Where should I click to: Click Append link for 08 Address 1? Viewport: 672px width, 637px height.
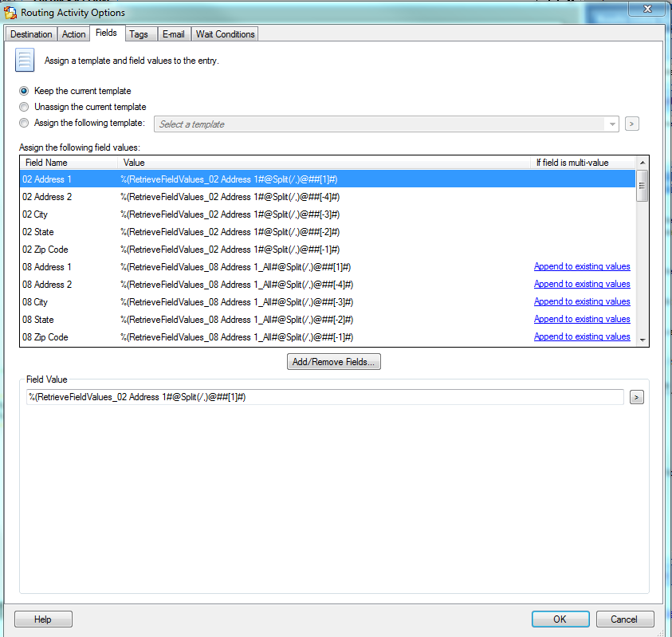coord(582,266)
